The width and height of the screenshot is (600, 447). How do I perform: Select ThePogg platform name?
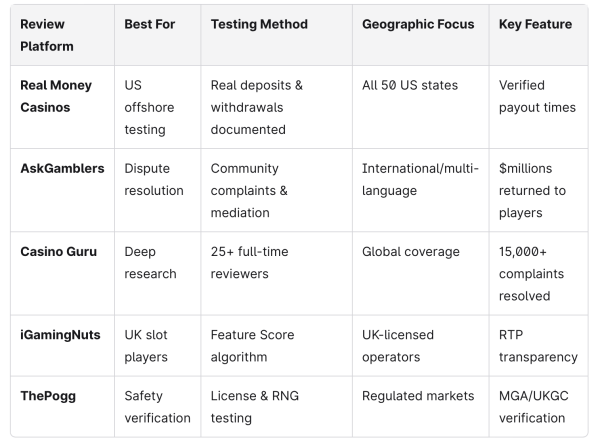point(48,396)
